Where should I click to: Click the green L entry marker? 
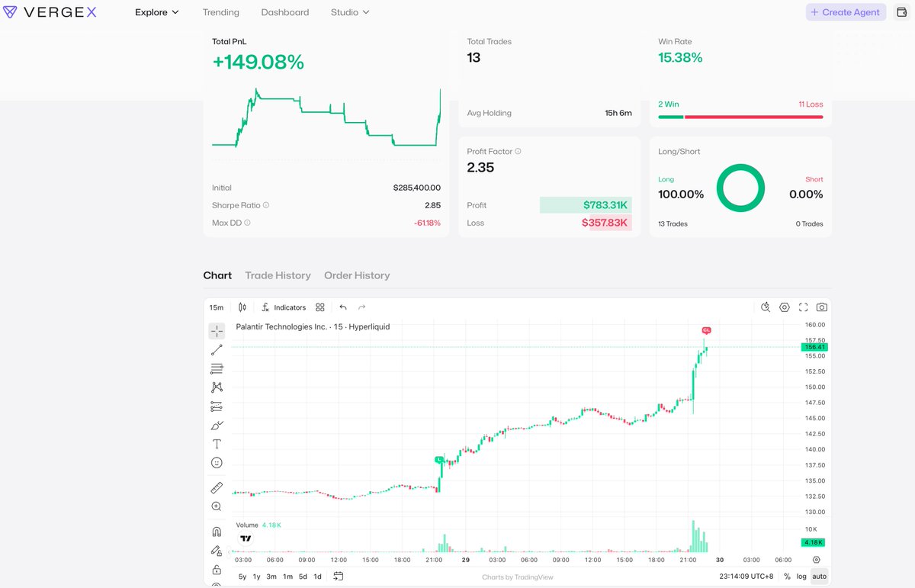point(439,459)
